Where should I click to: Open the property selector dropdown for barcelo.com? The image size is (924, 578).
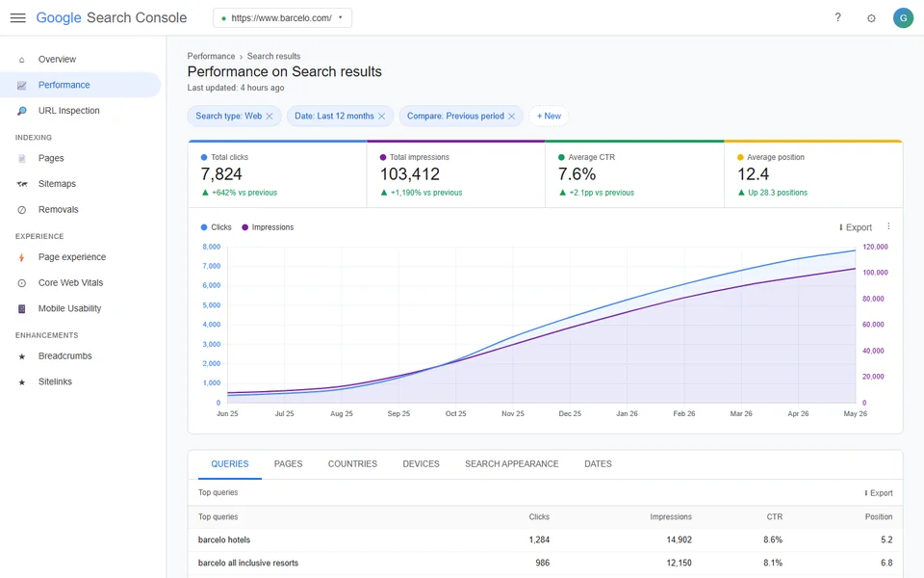click(x=282, y=17)
